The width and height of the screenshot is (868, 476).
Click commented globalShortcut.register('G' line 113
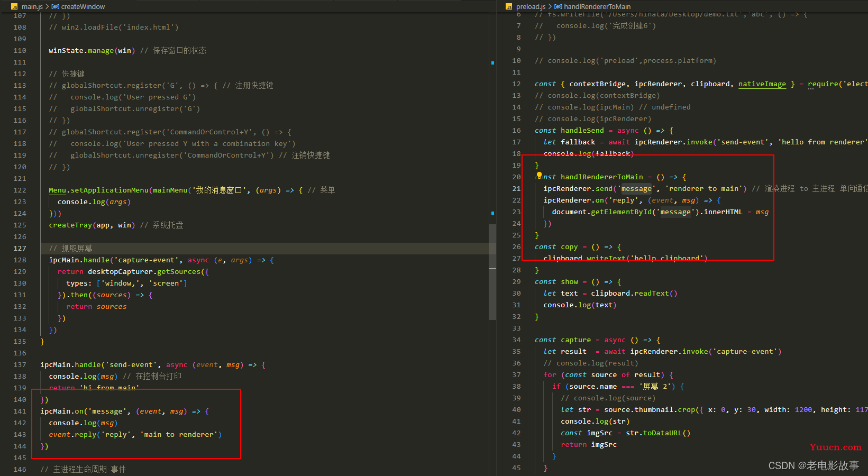tap(161, 86)
